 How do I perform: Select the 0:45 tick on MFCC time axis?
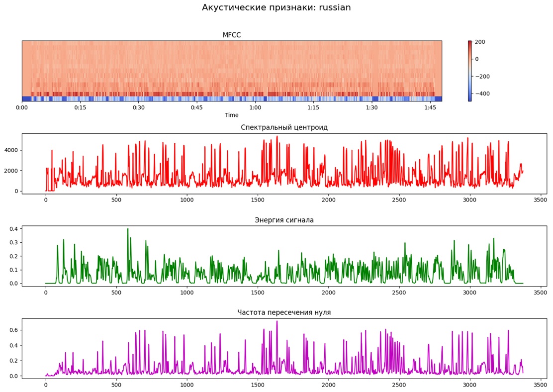click(x=197, y=107)
